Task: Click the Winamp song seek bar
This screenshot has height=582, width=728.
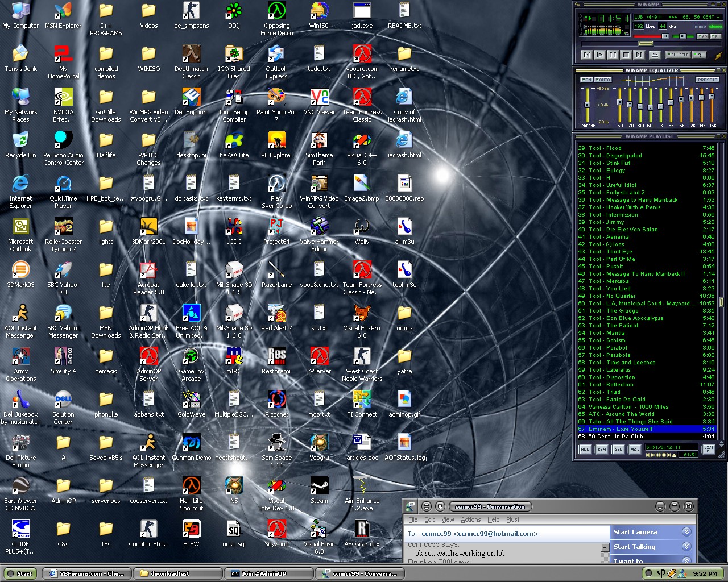Action: [651, 44]
